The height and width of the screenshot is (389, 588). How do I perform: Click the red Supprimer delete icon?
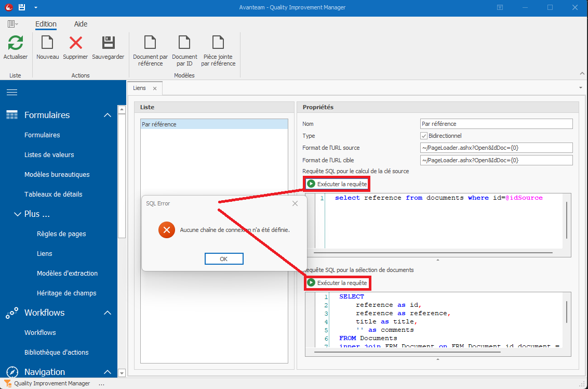click(76, 43)
